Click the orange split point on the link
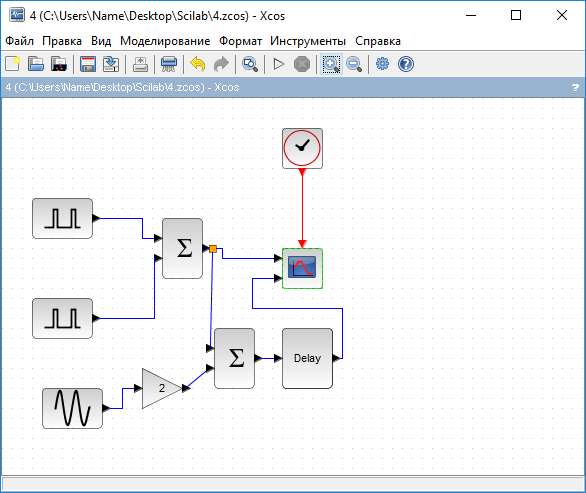This screenshot has height=493, width=586. tap(213, 249)
